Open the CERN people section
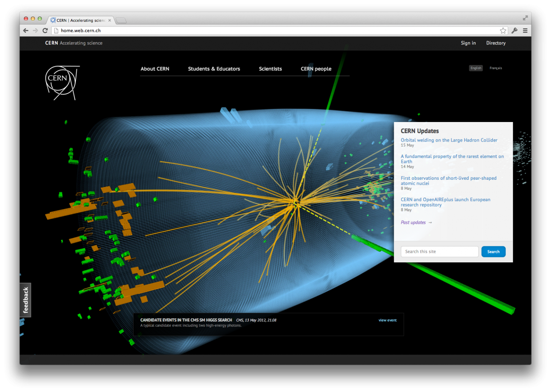The width and height of the screenshot is (551, 392). (316, 69)
